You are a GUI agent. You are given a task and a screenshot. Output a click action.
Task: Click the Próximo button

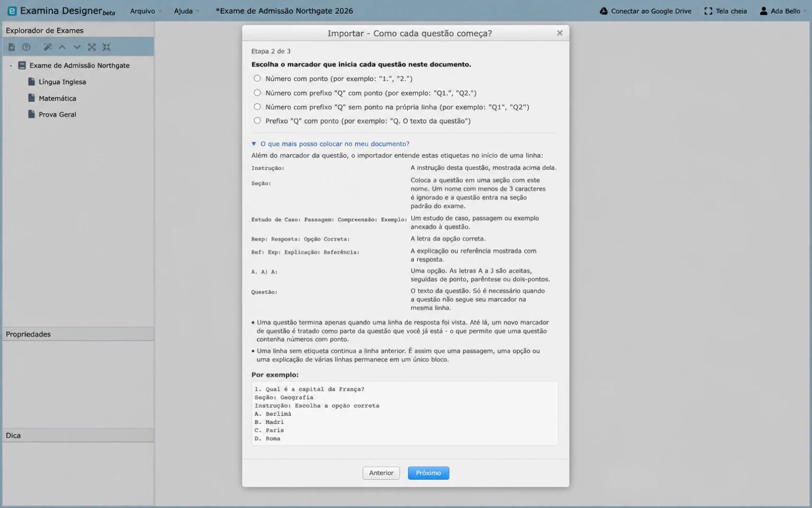pos(428,473)
